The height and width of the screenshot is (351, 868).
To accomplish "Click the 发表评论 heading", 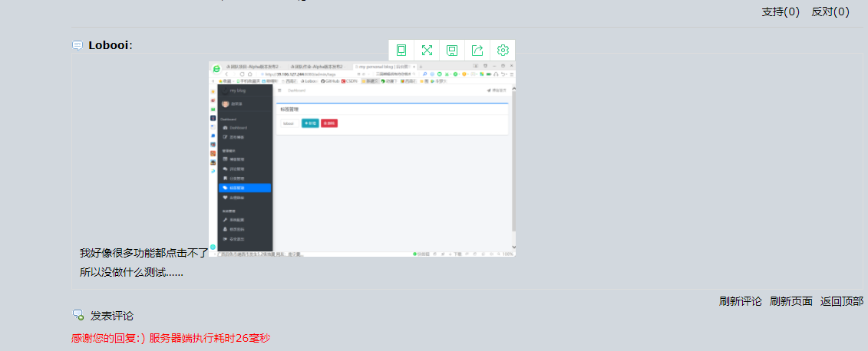I will pyautogui.click(x=112, y=316).
